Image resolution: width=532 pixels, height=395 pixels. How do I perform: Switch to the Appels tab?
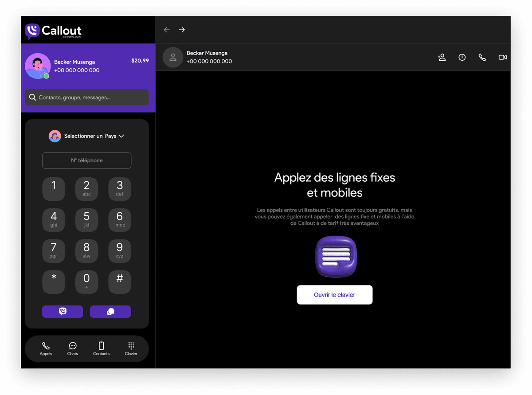point(46,348)
